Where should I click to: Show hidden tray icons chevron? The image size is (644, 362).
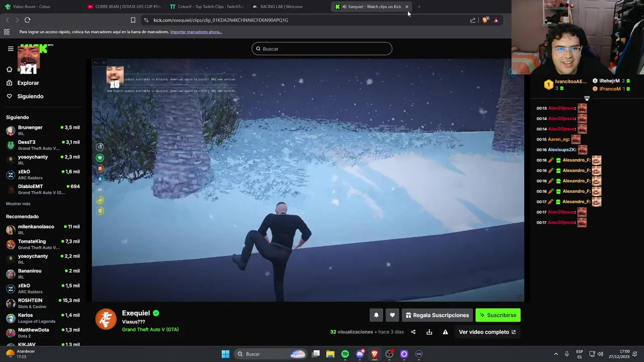pos(556,354)
